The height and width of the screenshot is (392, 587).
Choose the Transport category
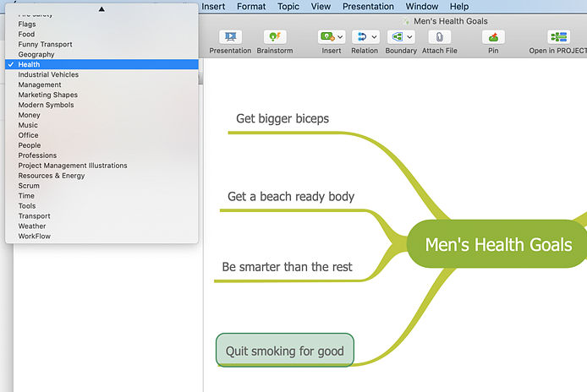(x=101, y=215)
